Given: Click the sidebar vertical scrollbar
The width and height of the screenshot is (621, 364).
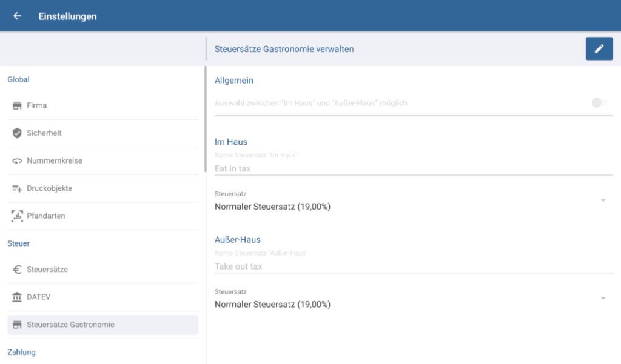Looking at the screenshot, I should pos(206,118).
